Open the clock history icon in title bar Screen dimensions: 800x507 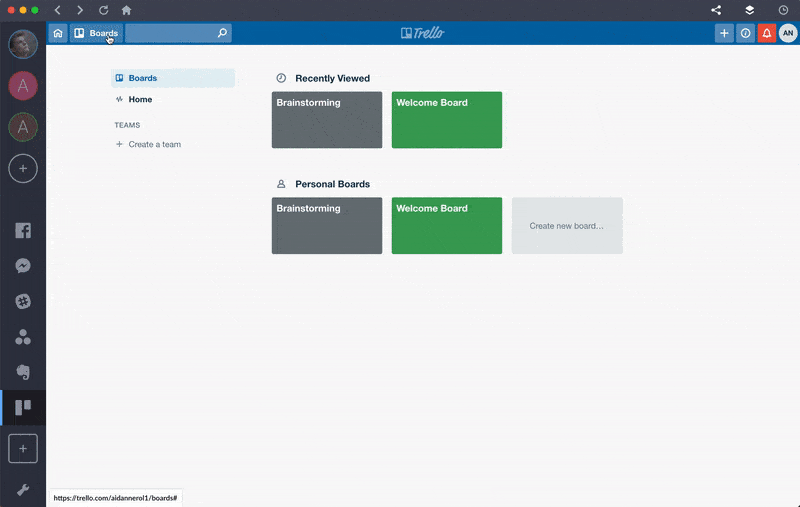point(783,10)
